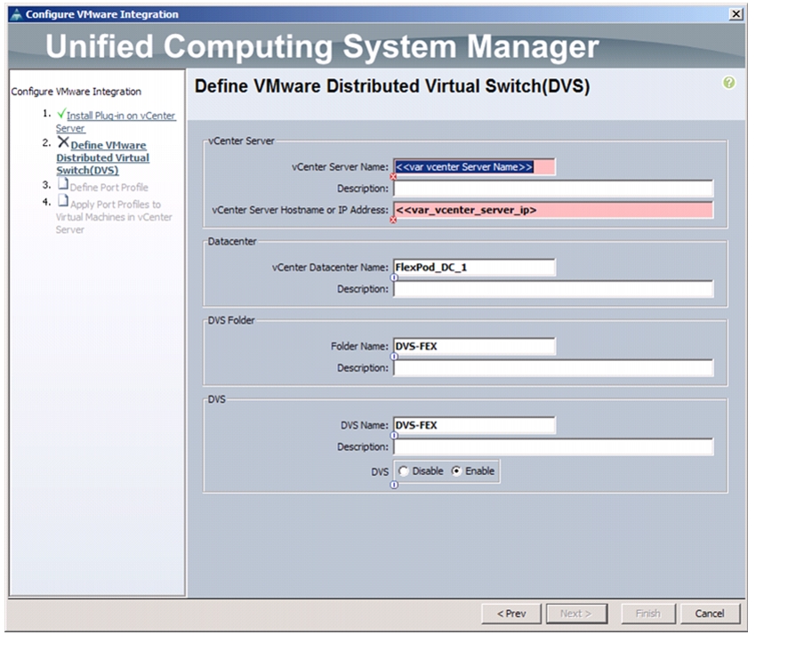Click the Datacenter Description field

(x=553, y=289)
